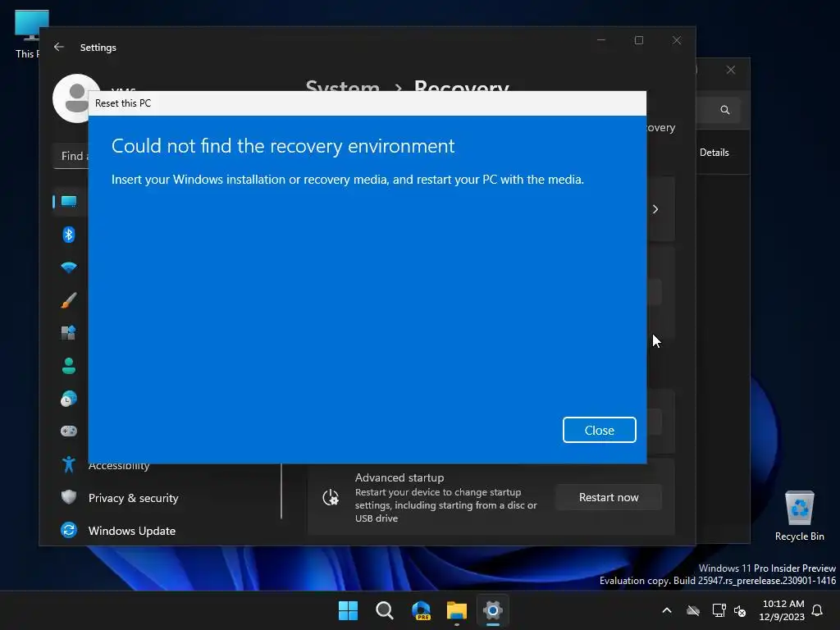Click the search icon in background window
This screenshot has height=630, width=840.
pos(725,110)
